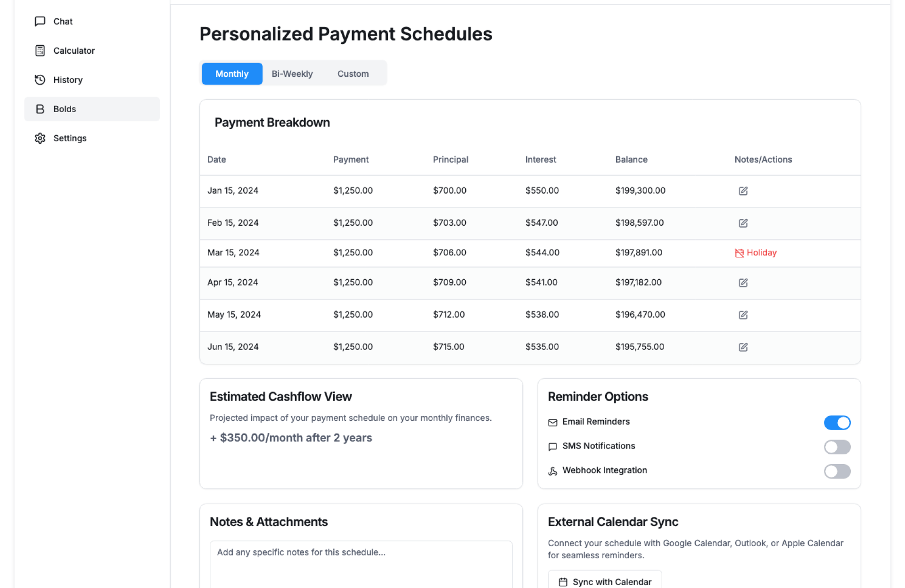Viewport: 905px width, 588px height.
Task: Select the Monthly schedule tab
Action: (x=231, y=73)
